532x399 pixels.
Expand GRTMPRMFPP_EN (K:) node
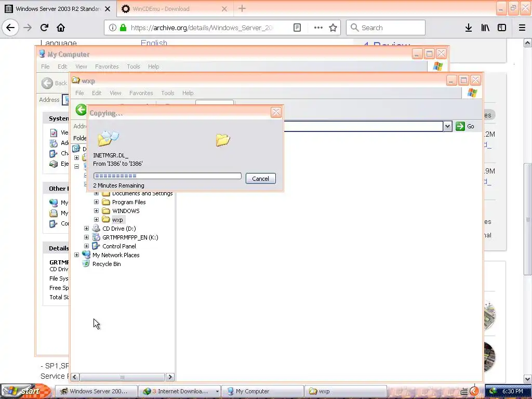click(87, 237)
